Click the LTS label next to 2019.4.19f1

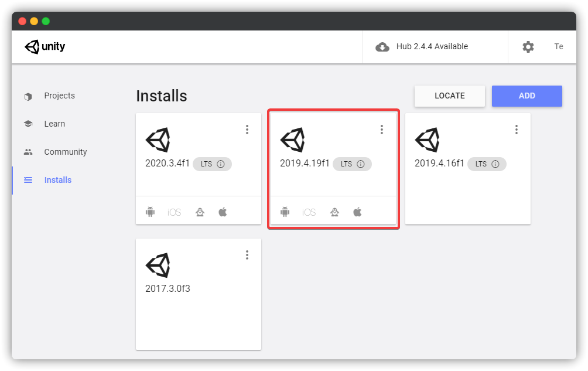[x=346, y=164]
